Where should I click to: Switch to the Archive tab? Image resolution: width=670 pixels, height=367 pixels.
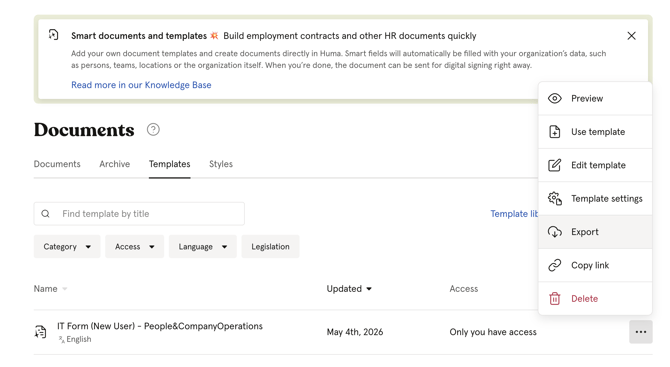click(115, 164)
